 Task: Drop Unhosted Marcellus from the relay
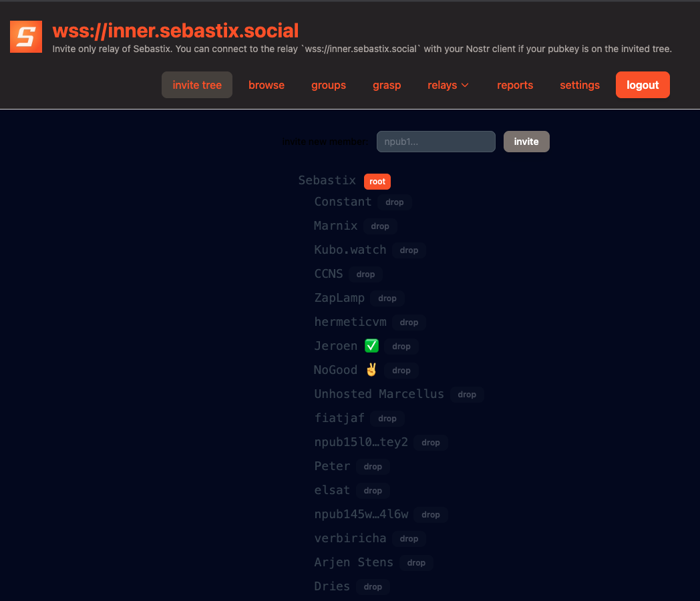467,395
